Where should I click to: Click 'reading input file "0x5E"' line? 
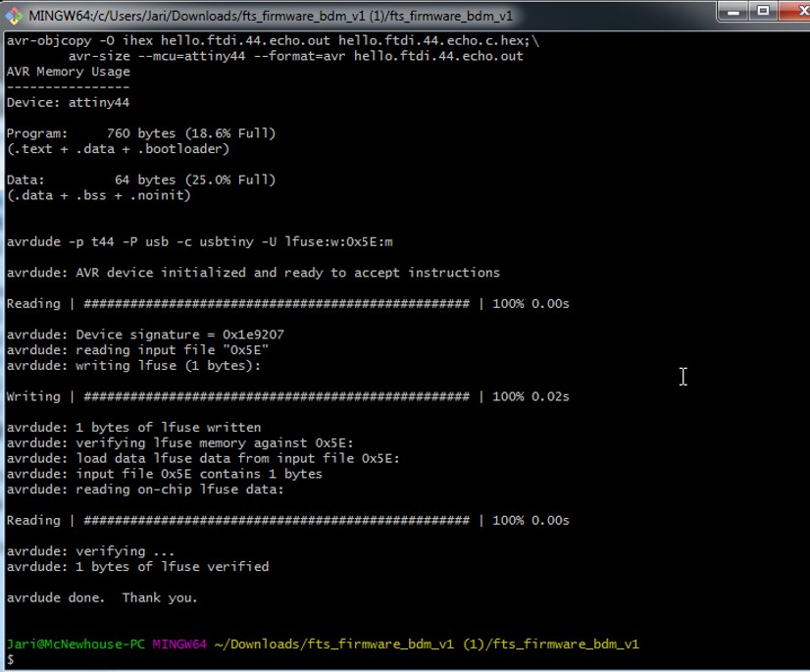point(137,350)
